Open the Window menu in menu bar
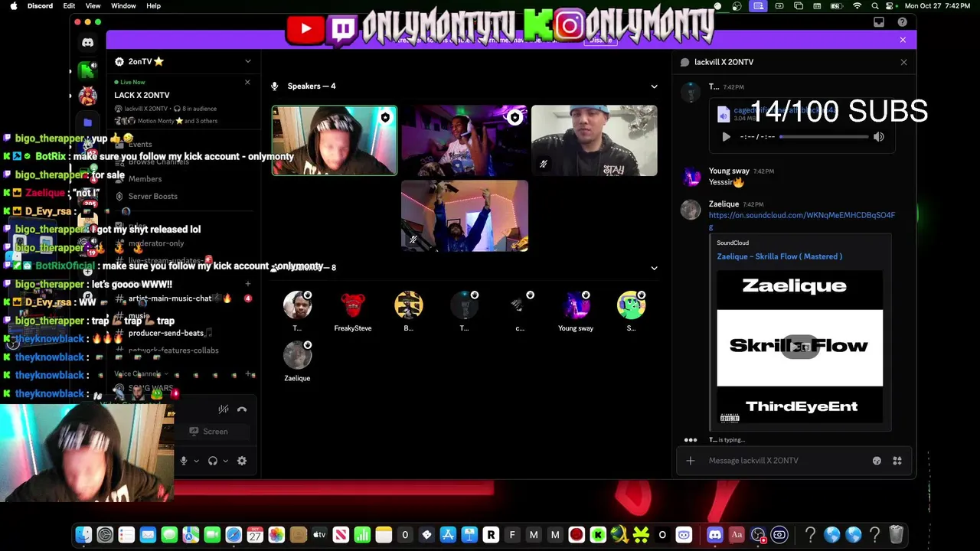 point(123,5)
